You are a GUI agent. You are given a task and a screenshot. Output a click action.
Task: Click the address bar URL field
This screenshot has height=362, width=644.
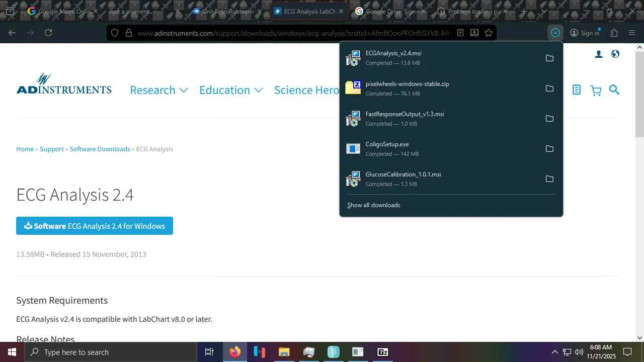click(x=294, y=33)
